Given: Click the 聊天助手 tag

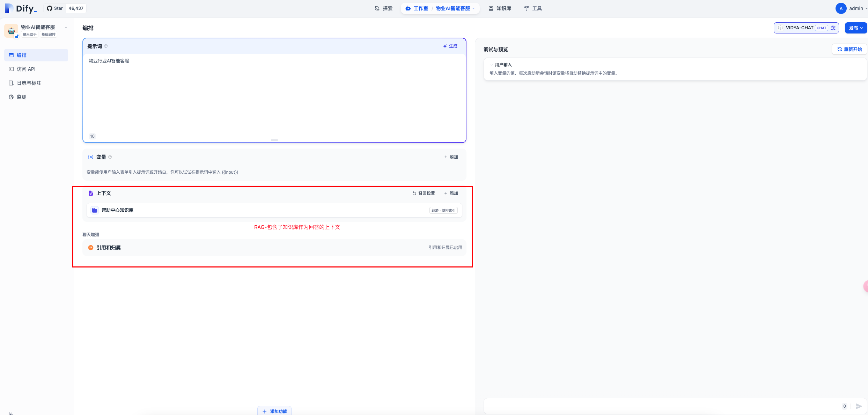Looking at the screenshot, I should [x=30, y=34].
